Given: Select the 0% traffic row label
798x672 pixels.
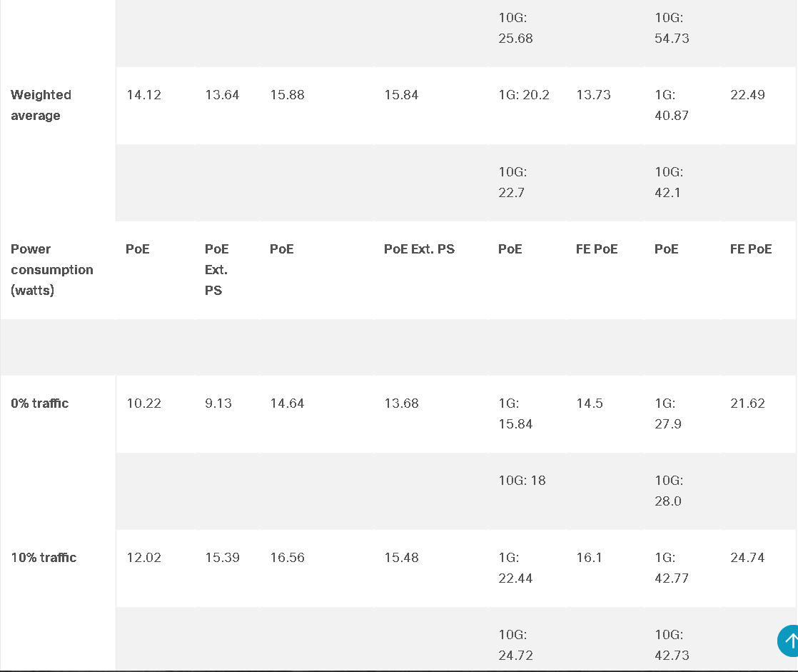Looking at the screenshot, I should [40, 403].
